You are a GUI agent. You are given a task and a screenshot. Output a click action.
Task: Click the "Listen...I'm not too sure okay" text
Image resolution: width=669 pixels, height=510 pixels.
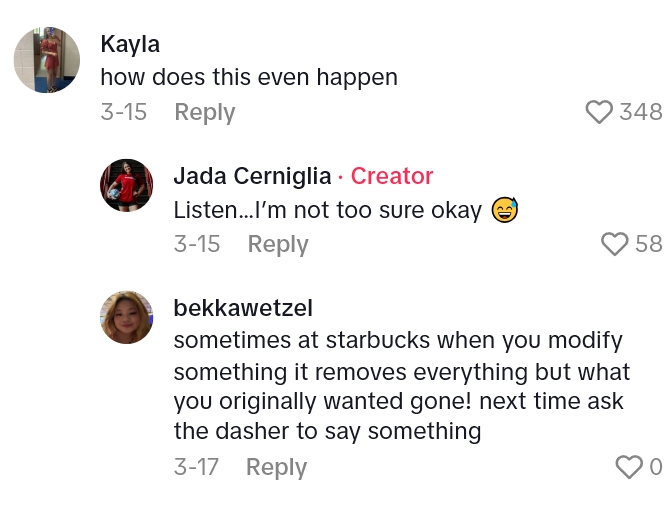tap(328, 211)
